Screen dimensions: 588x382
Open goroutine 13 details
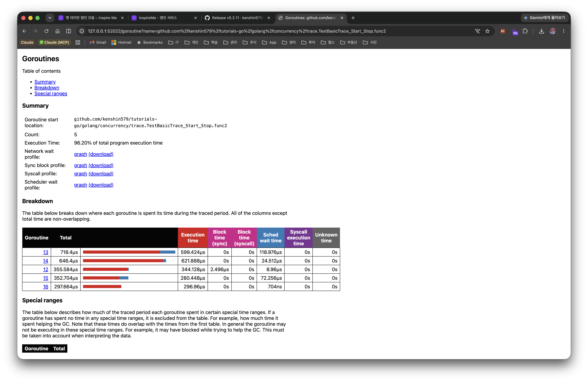pos(46,252)
